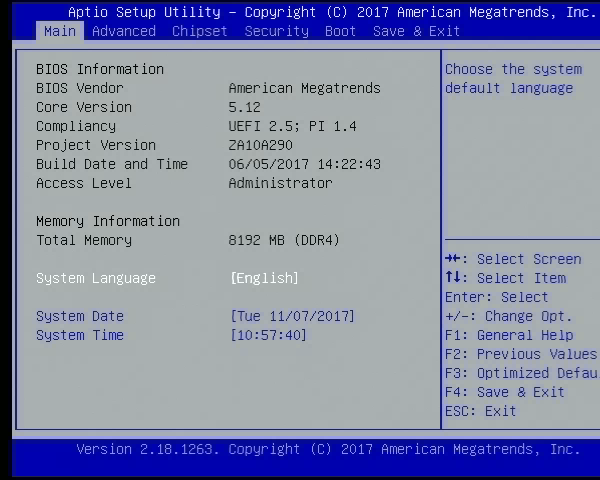This screenshot has height=480, width=600.
Task: Click the Choose the system default language help text
Action: pyautogui.click(x=514, y=79)
